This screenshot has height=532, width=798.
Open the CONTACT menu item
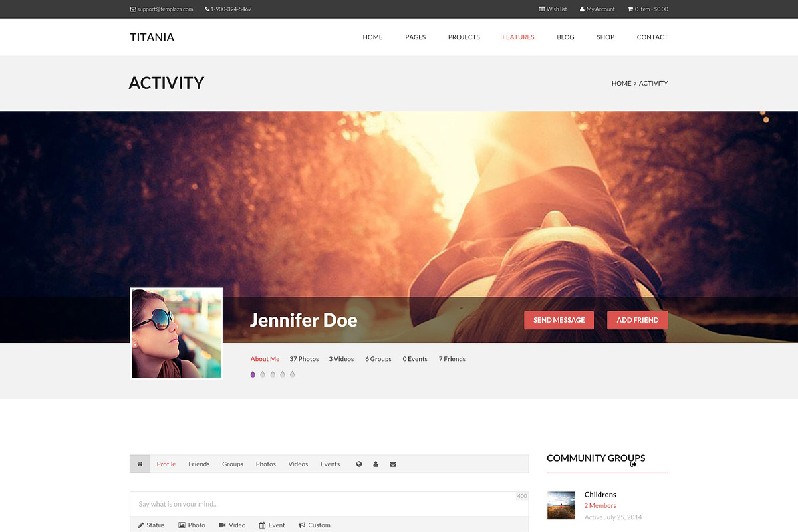(x=652, y=37)
